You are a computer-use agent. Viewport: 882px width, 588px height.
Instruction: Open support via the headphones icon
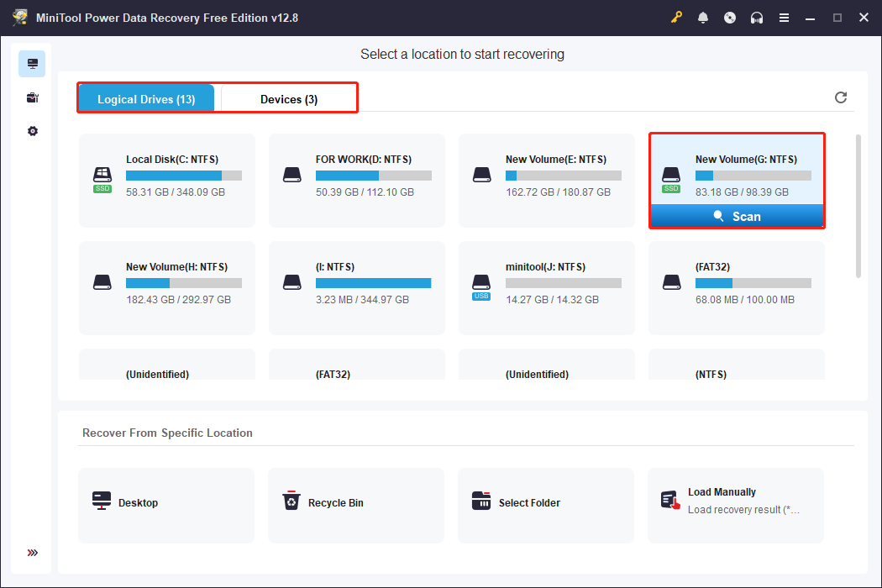point(757,18)
